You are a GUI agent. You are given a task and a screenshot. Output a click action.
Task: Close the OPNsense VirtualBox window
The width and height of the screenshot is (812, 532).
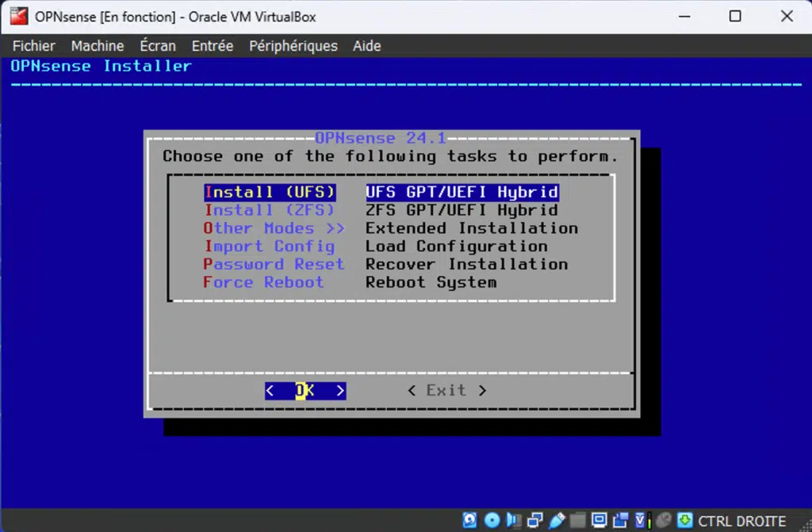(787, 17)
